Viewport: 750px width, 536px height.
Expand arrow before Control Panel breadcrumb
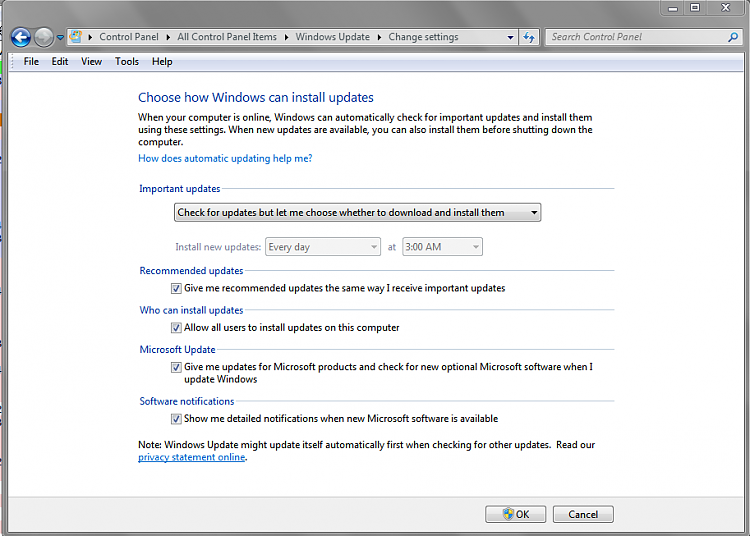pyautogui.click(x=90, y=37)
